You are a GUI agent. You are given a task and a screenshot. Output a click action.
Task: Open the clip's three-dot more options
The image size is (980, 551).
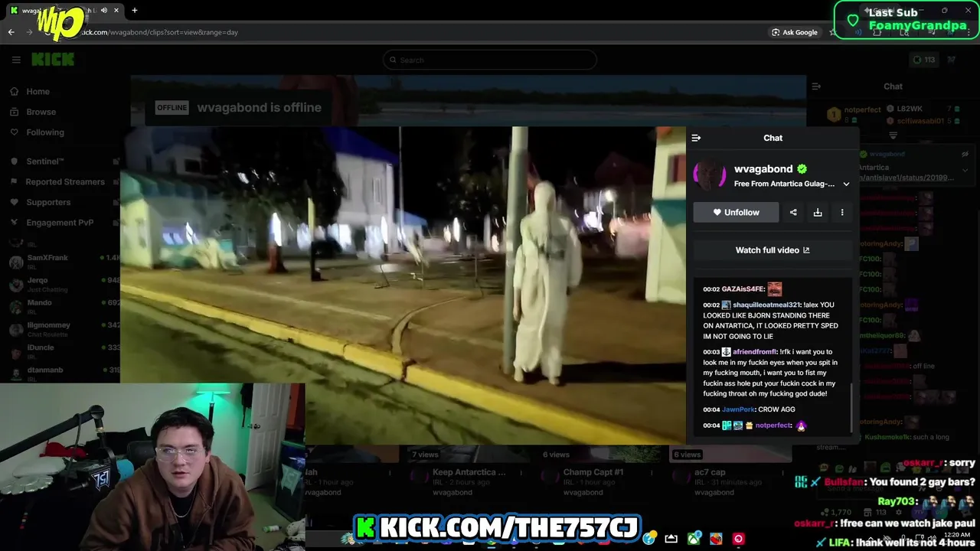[x=842, y=212]
